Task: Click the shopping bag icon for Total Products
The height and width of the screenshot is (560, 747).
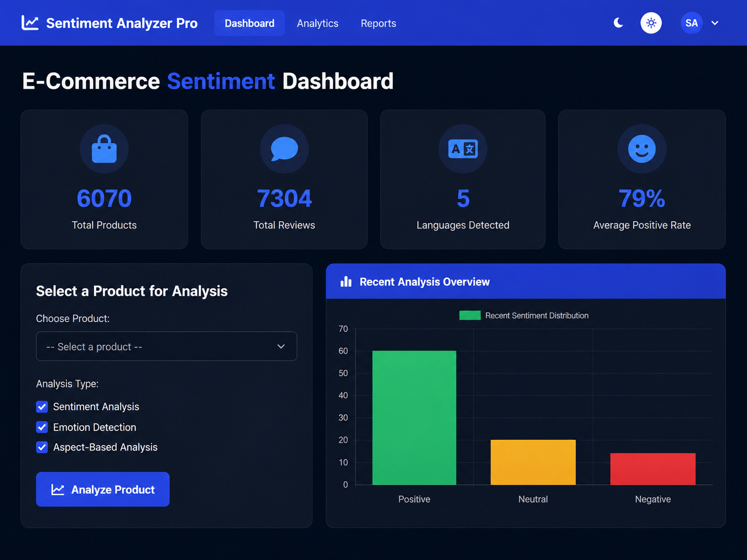Action: coord(104,149)
